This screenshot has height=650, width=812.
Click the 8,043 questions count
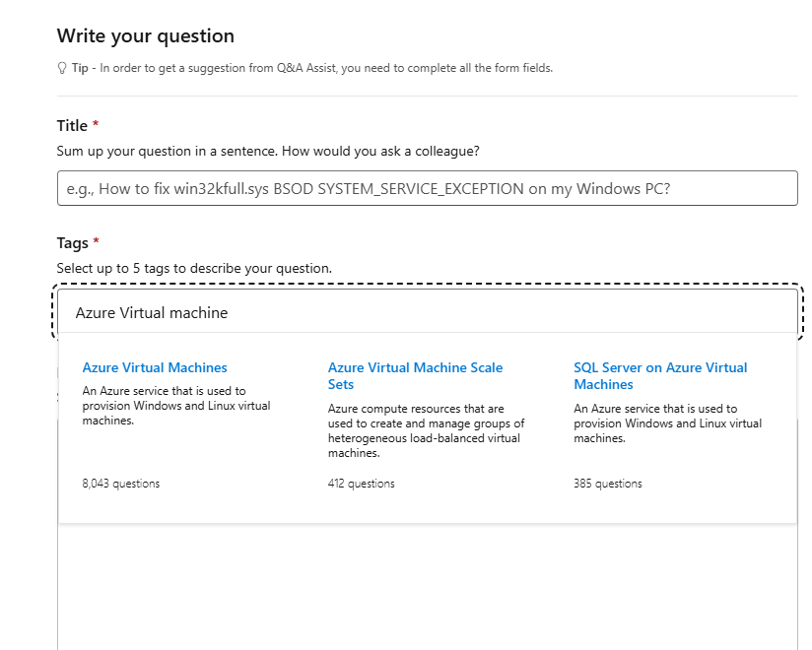coord(121,484)
